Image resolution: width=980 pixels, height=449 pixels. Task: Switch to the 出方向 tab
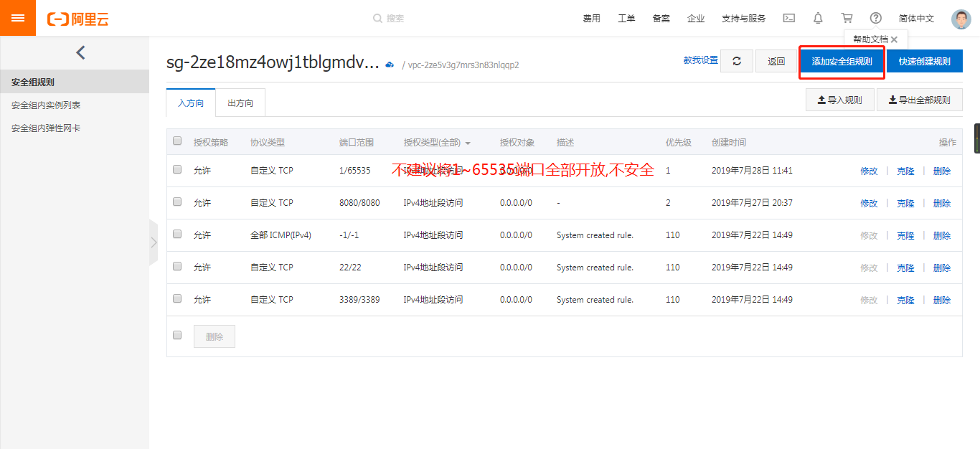click(x=240, y=103)
